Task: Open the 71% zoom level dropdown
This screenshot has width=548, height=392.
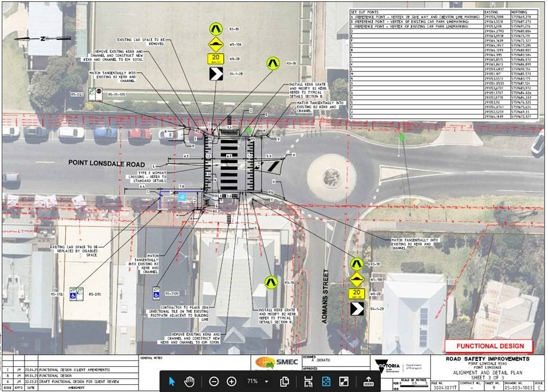Action: [x=266, y=381]
